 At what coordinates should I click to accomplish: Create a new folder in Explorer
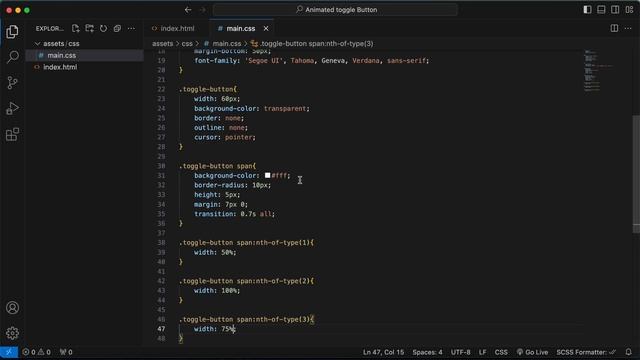pos(89,29)
